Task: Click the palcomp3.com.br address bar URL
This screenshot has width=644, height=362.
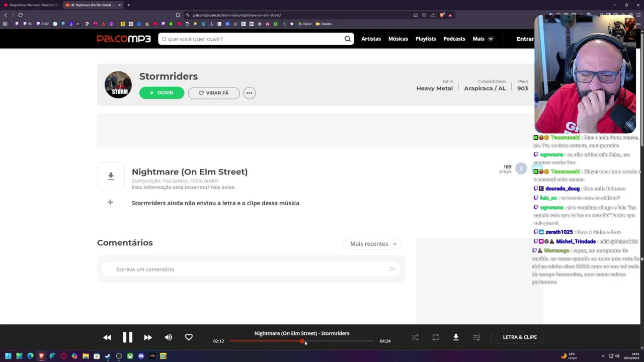Action: click(236, 15)
